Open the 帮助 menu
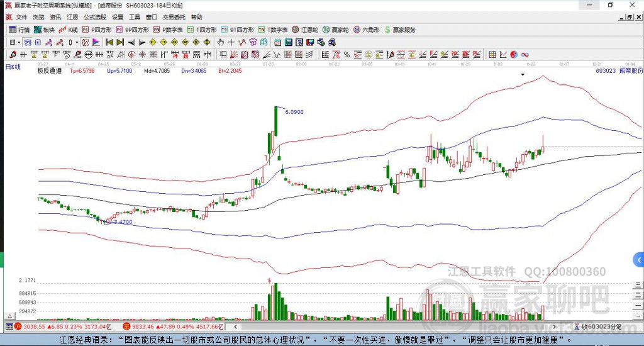 (x=197, y=17)
